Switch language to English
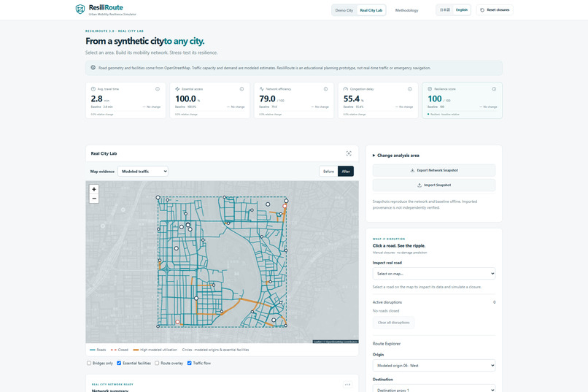Screen dimensions: 588x392 (462, 10)
